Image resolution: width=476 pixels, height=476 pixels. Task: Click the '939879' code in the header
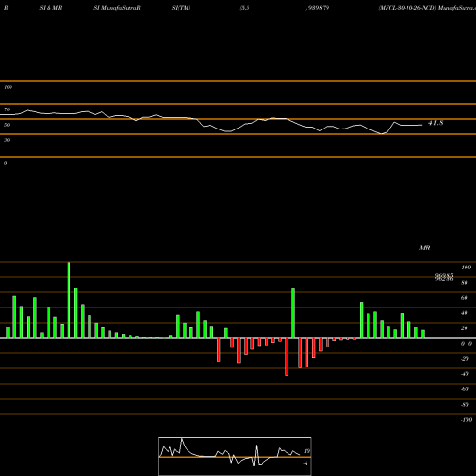[318, 8]
